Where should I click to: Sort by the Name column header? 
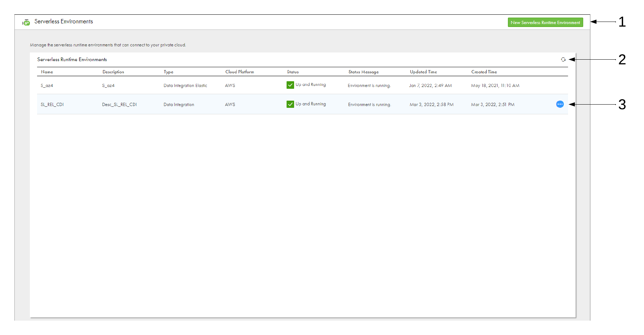[x=47, y=72]
